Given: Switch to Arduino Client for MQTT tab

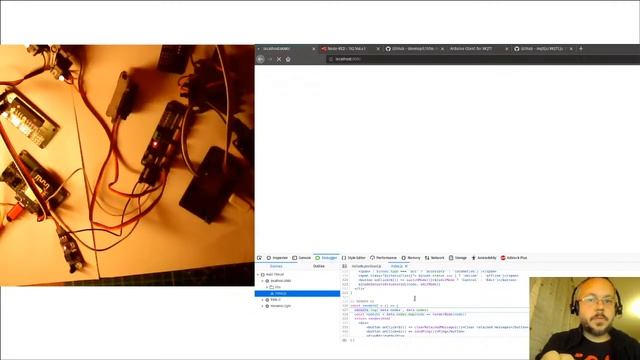Looking at the screenshot, I should coord(478,49).
